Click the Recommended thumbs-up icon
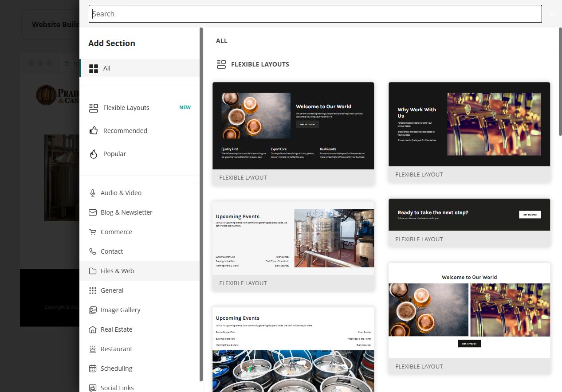 coord(94,131)
